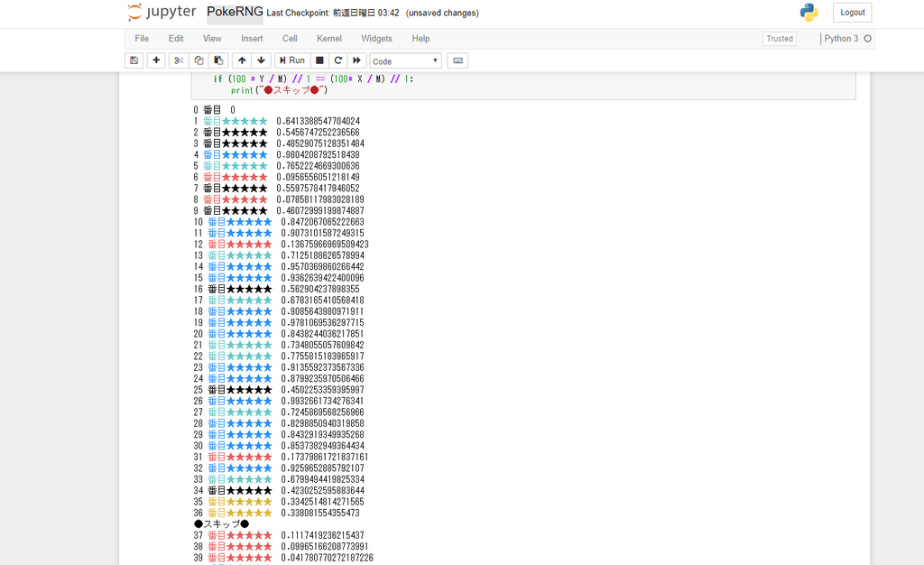The height and width of the screenshot is (565, 924).
Task: Click output value 0.9804208792518438
Action: (x=318, y=155)
